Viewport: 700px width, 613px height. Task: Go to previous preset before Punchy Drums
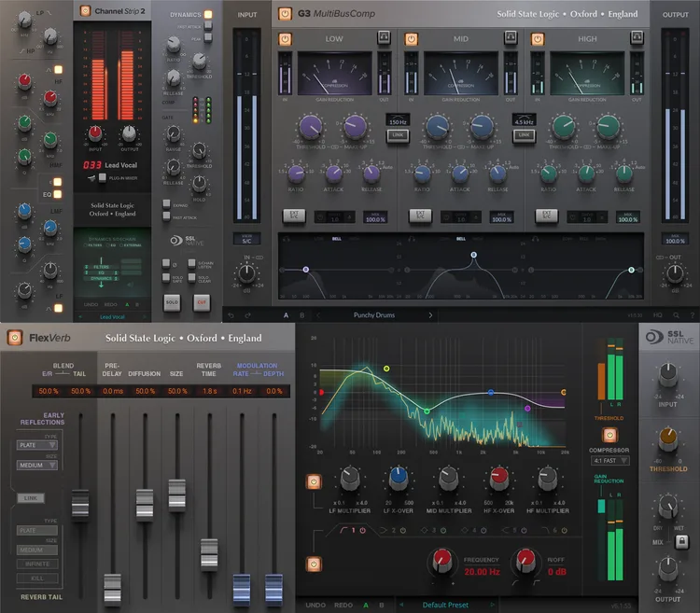click(x=318, y=315)
